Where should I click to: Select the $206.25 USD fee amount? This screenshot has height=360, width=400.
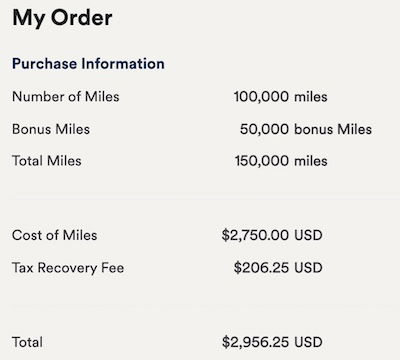point(278,268)
